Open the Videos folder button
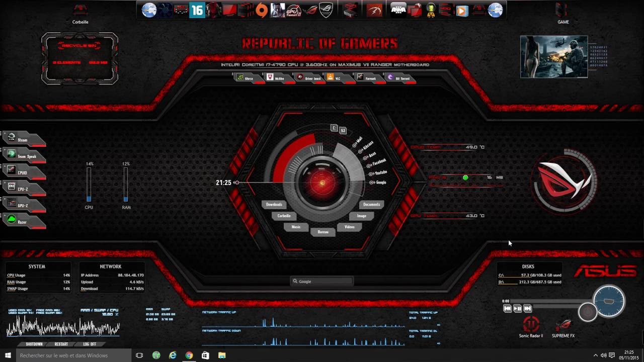644x362 pixels. (350, 227)
